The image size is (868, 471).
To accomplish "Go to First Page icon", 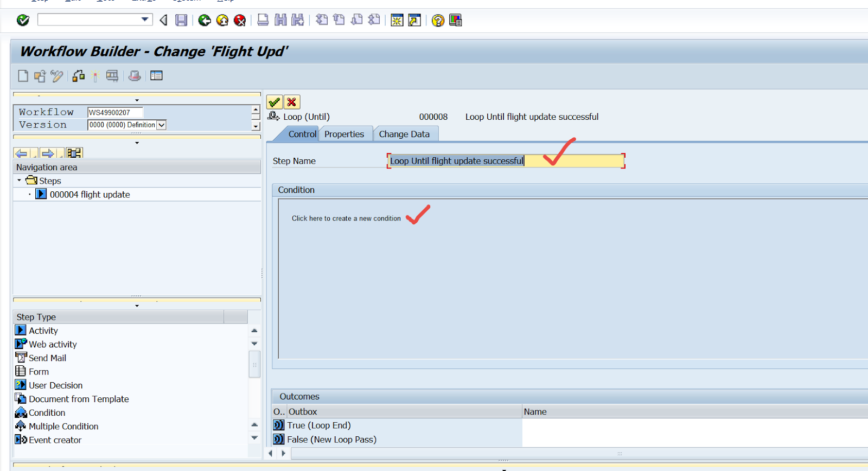I will click(x=322, y=21).
